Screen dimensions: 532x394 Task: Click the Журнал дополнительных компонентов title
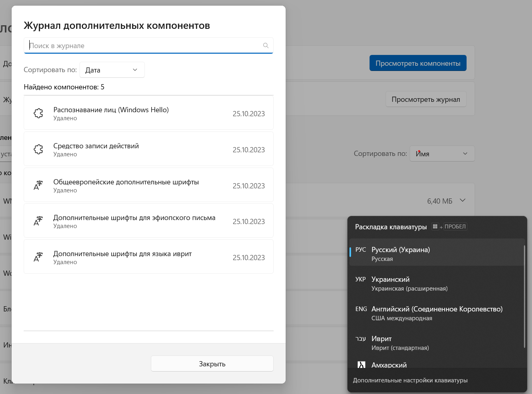(117, 26)
